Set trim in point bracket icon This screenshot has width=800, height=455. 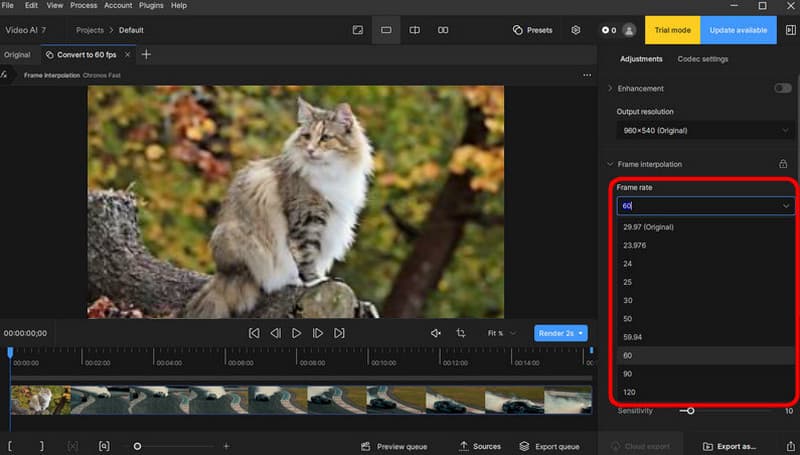pyautogui.click(x=10, y=446)
